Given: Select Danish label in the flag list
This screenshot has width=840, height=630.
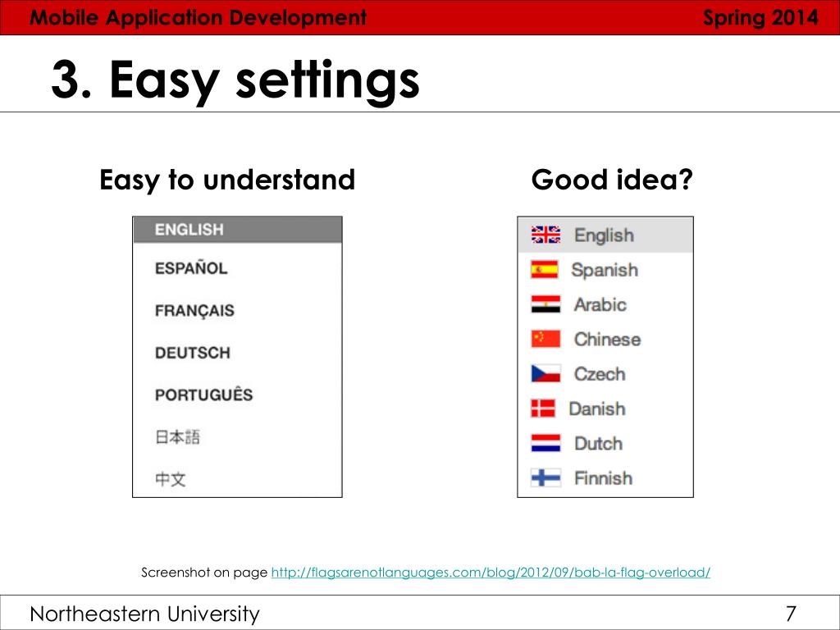Looking at the screenshot, I should [597, 409].
